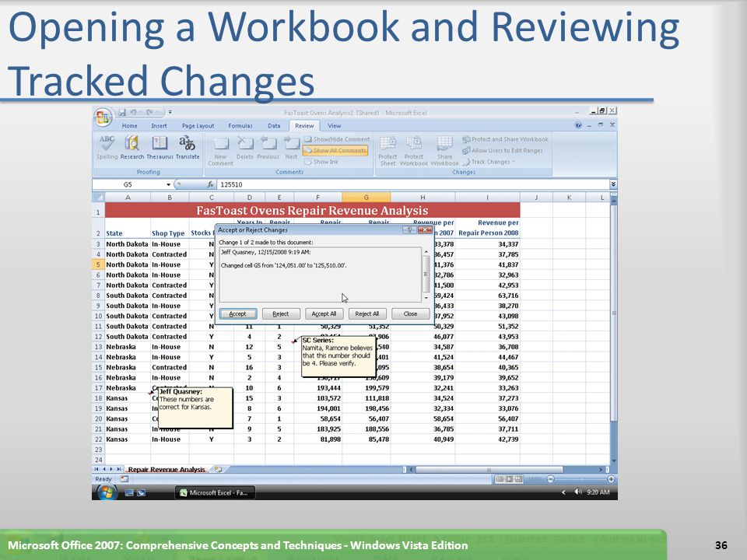The width and height of the screenshot is (747, 560).
Task: Open the Spelling checker
Action: tap(107, 147)
